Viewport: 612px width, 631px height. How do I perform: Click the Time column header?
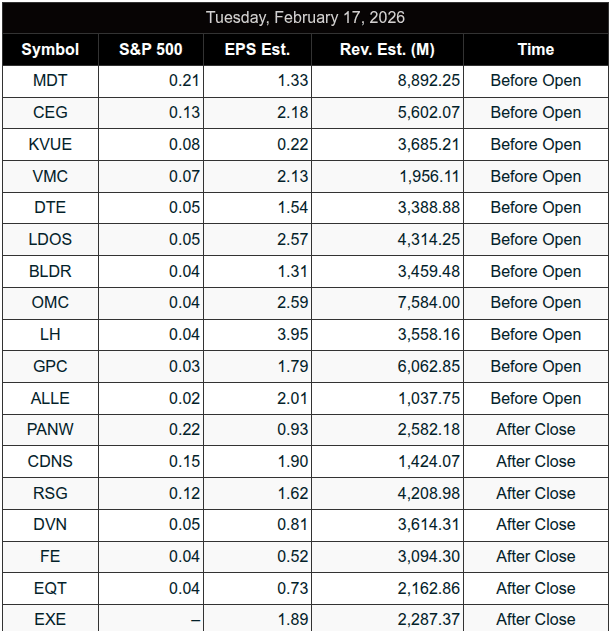535,49
